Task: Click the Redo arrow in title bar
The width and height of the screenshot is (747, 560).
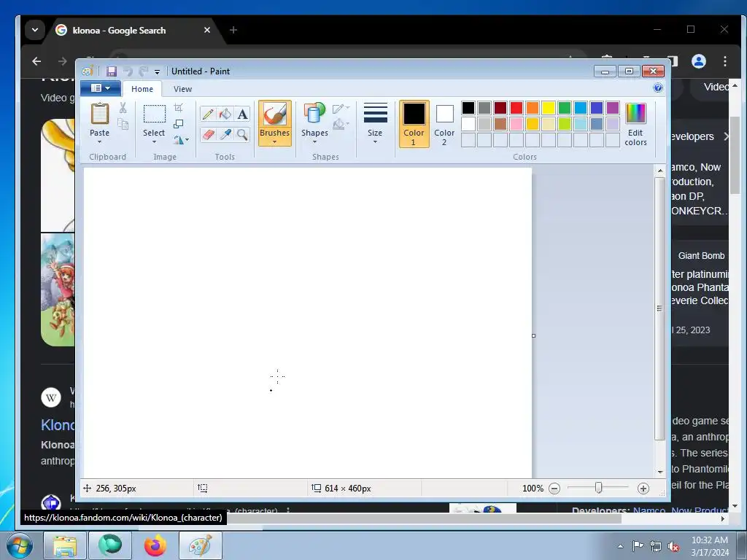Action: pyautogui.click(x=143, y=71)
